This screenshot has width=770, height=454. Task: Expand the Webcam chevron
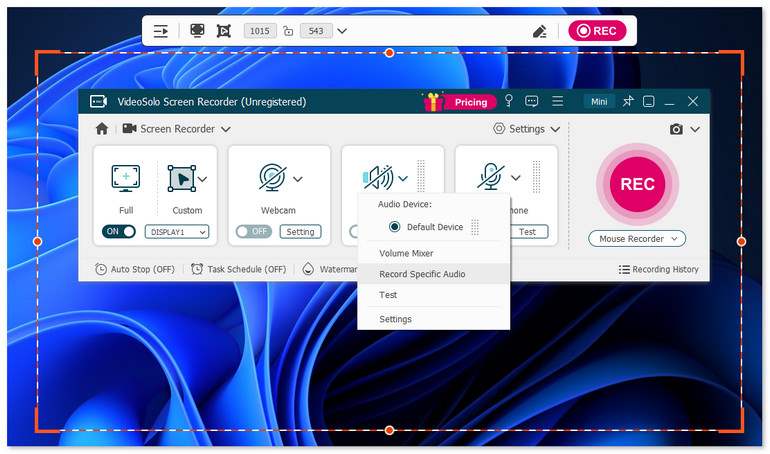click(x=298, y=179)
